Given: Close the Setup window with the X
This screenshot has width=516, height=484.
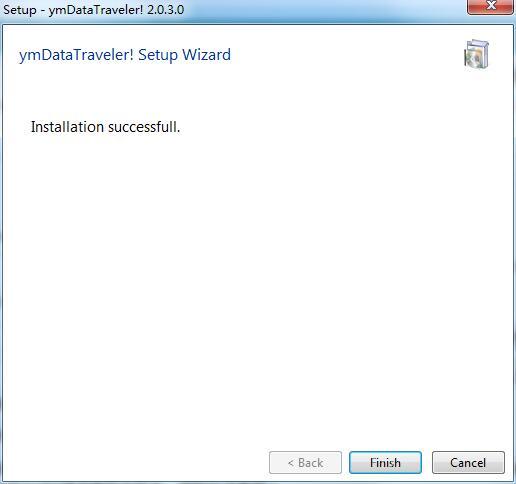Looking at the screenshot, I should [x=490, y=7].
